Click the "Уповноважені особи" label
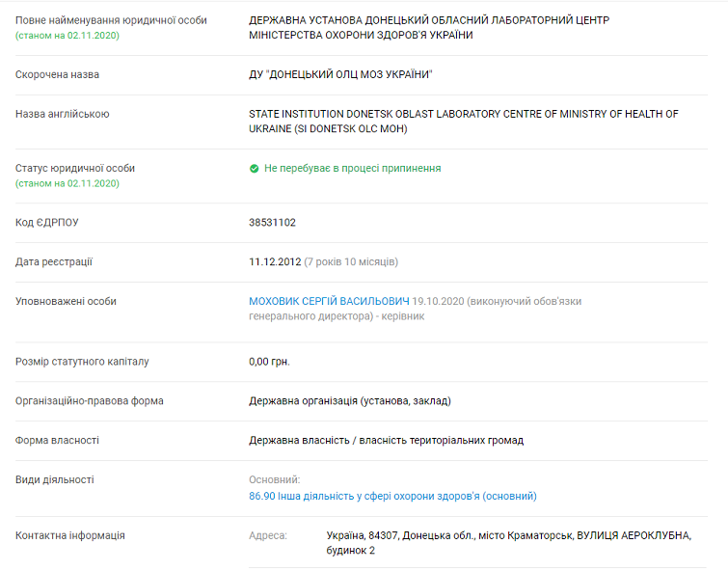The image size is (728, 571). (x=66, y=301)
